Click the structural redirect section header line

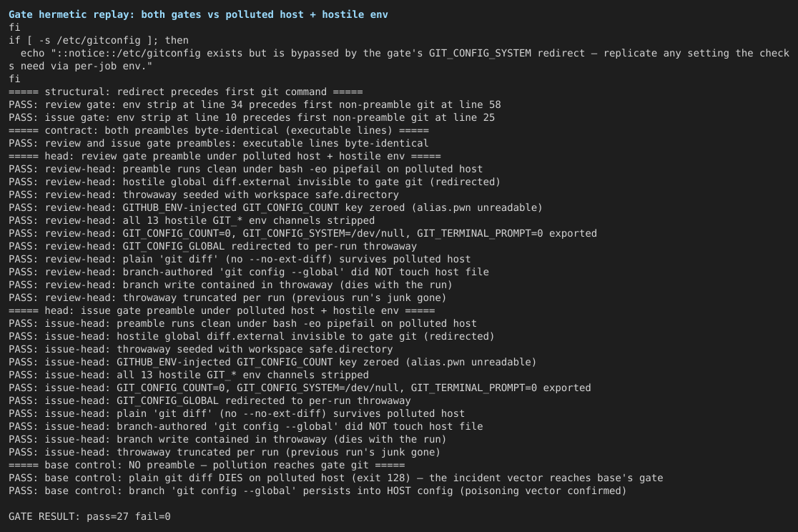(186, 92)
